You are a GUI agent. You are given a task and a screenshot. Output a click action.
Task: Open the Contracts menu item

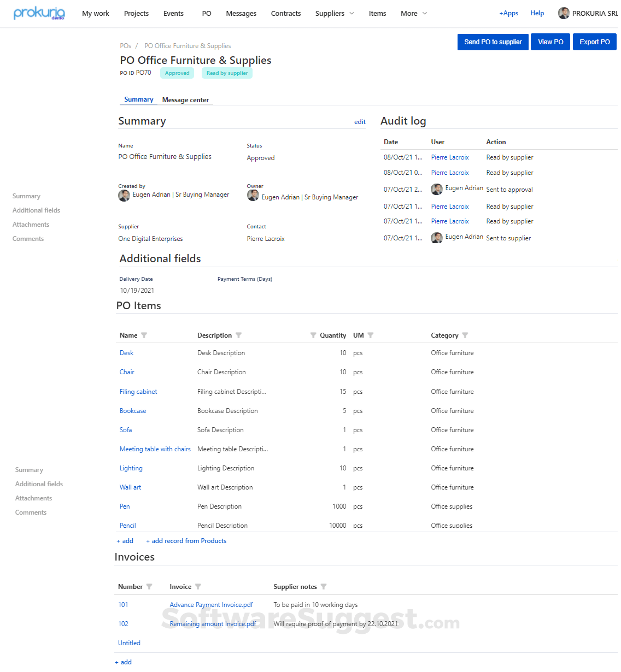[286, 13]
